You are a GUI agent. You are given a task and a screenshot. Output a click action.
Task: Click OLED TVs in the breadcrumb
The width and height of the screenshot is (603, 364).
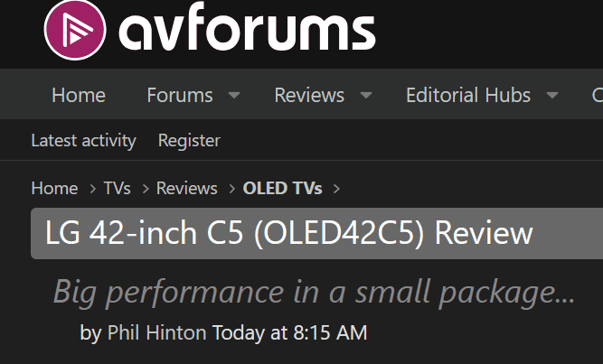[283, 189]
